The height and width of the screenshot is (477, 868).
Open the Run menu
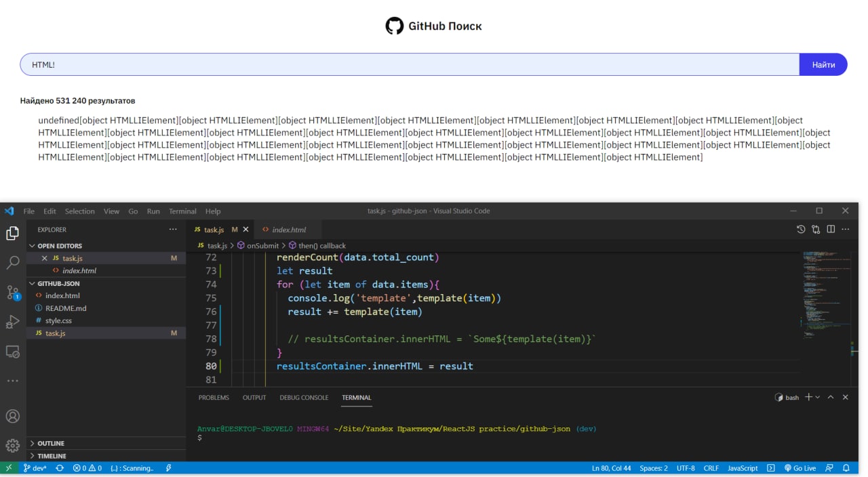153,211
